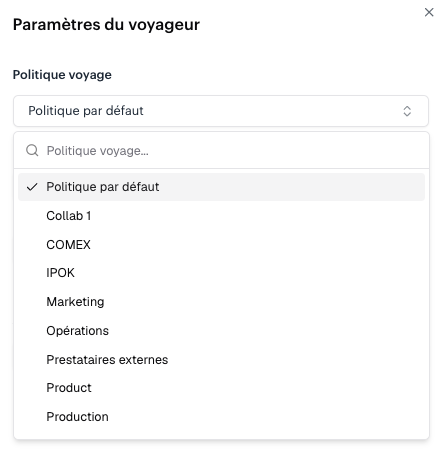Click the selected value text in combo box
This screenshot has height=459, width=445.
[86, 111]
